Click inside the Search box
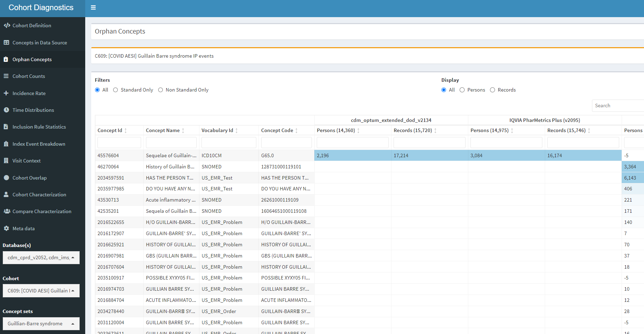644x334 pixels. [617, 106]
